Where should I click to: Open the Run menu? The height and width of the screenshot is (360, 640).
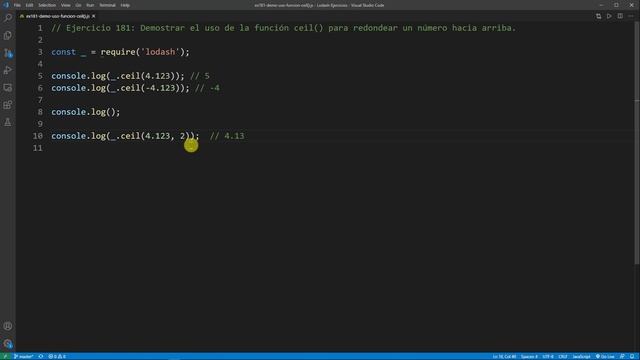tap(90, 5)
